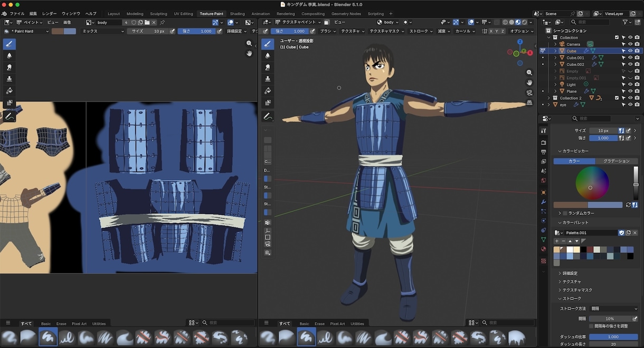
Task: Enable the ランダムカラー checkbox
Action: click(x=565, y=213)
